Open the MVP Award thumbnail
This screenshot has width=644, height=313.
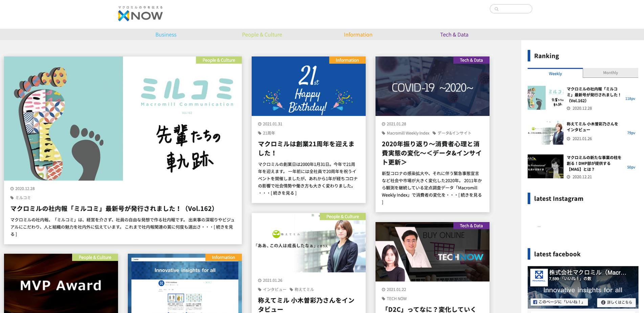[x=61, y=283]
